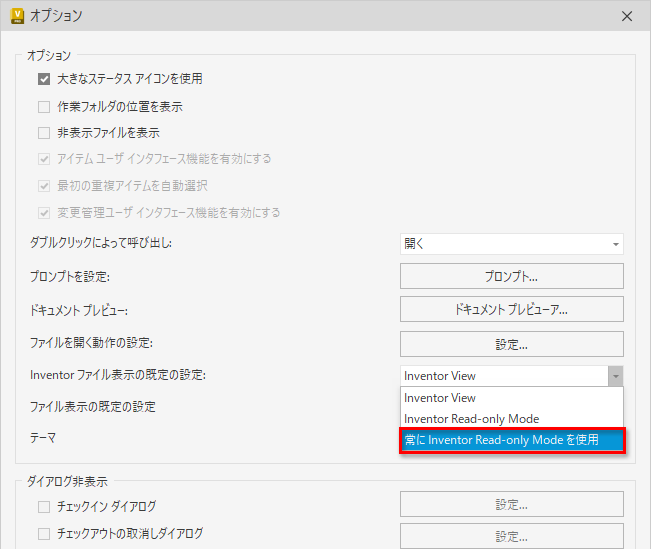Click the ダブルクリックによって呼び出し label
This screenshot has width=651, height=549.
101,243
